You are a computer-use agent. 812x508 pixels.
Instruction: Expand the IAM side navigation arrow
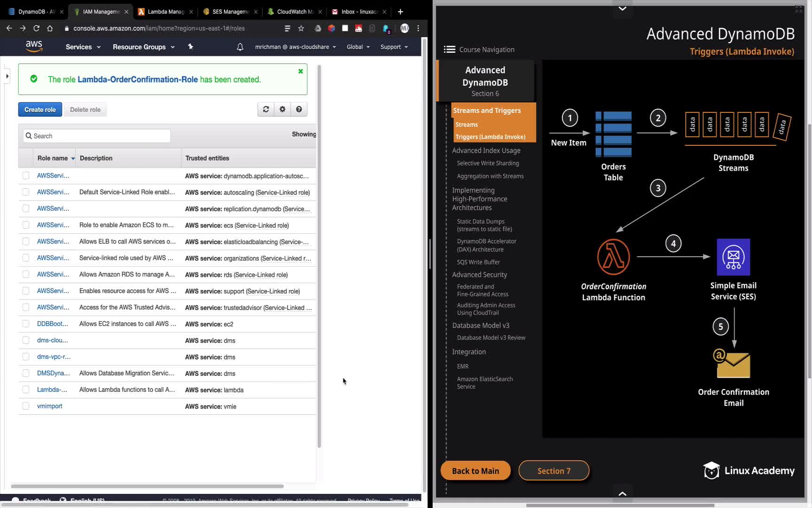pyautogui.click(x=7, y=76)
